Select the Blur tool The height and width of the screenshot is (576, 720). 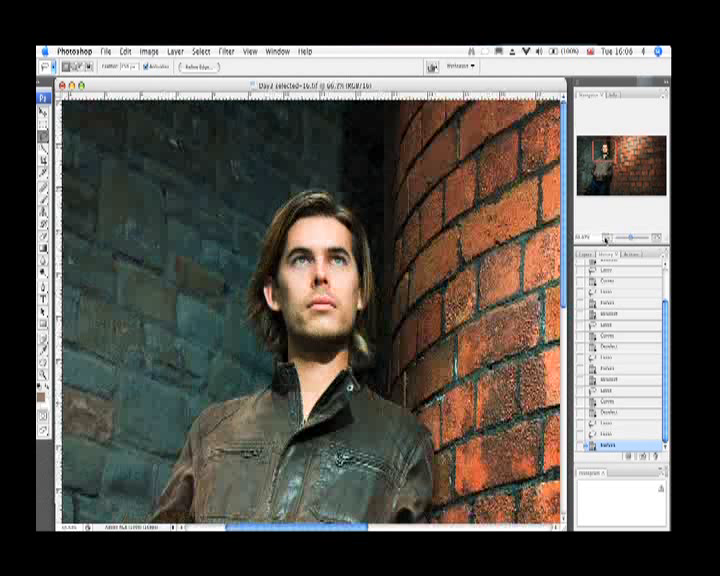[x=43, y=260]
